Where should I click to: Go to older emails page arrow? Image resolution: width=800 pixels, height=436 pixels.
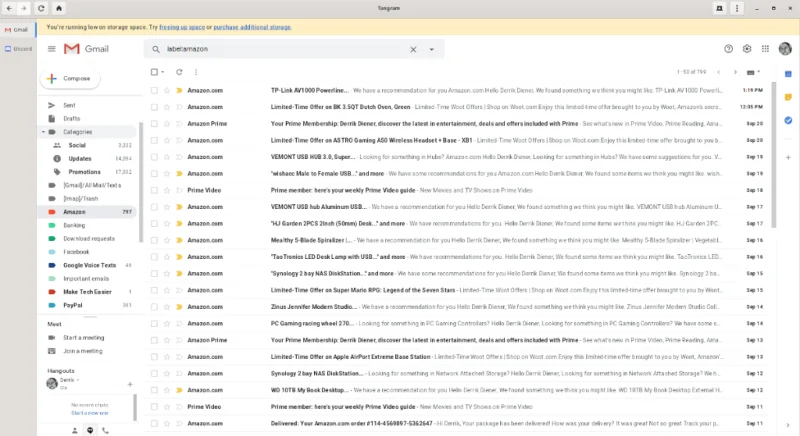click(x=735, y=72)
